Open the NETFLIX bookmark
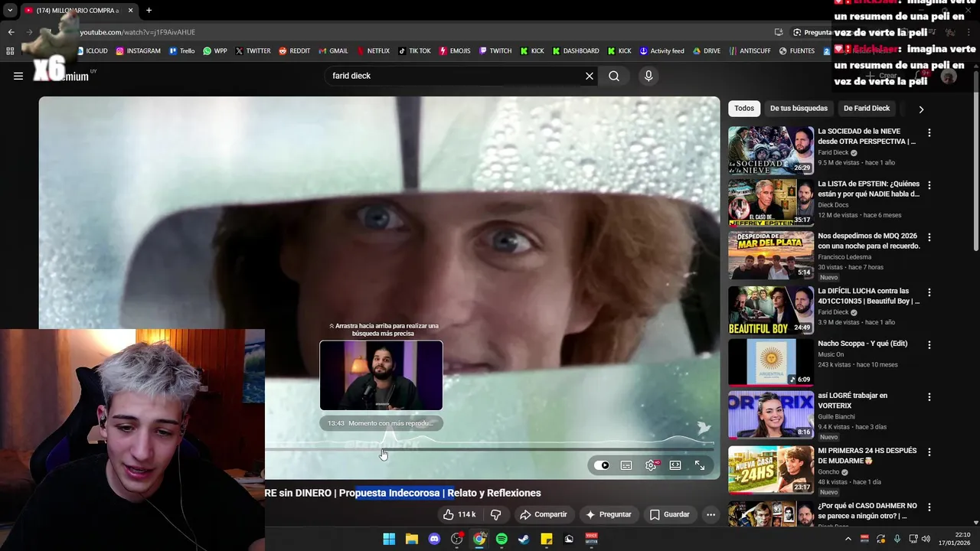The width and height of the screenshot is (980, 551). click(373, 51)
